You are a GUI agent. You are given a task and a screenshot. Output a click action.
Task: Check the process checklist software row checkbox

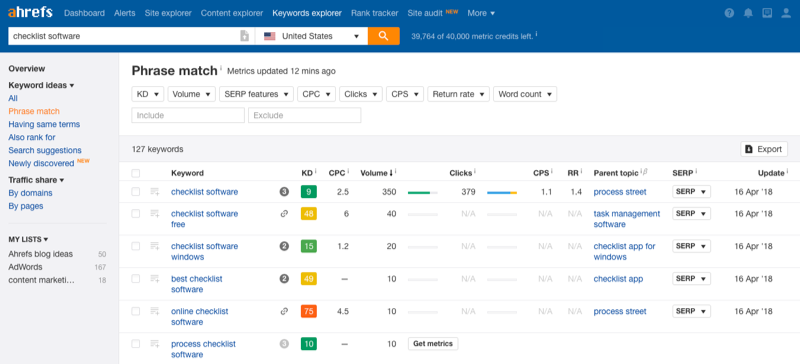[136, 344]
